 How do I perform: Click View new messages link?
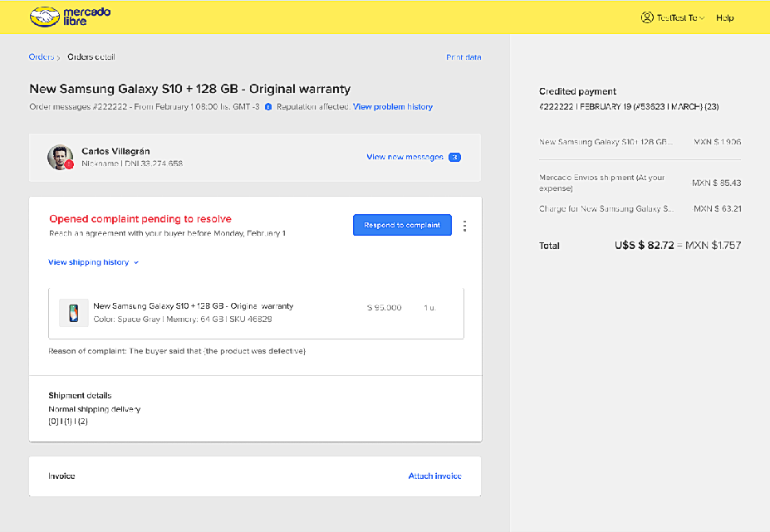(x=405, y=157)
